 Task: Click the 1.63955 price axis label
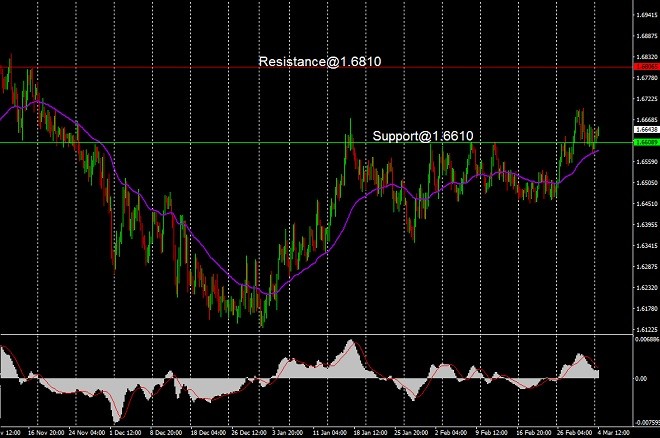[x=647, y=225]
